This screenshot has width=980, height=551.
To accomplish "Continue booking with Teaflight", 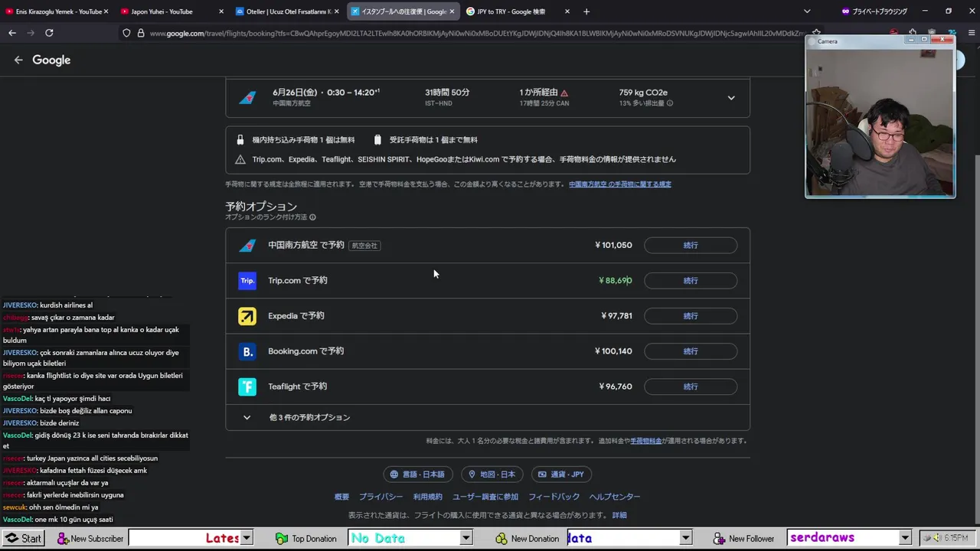I will coord(691,386).
